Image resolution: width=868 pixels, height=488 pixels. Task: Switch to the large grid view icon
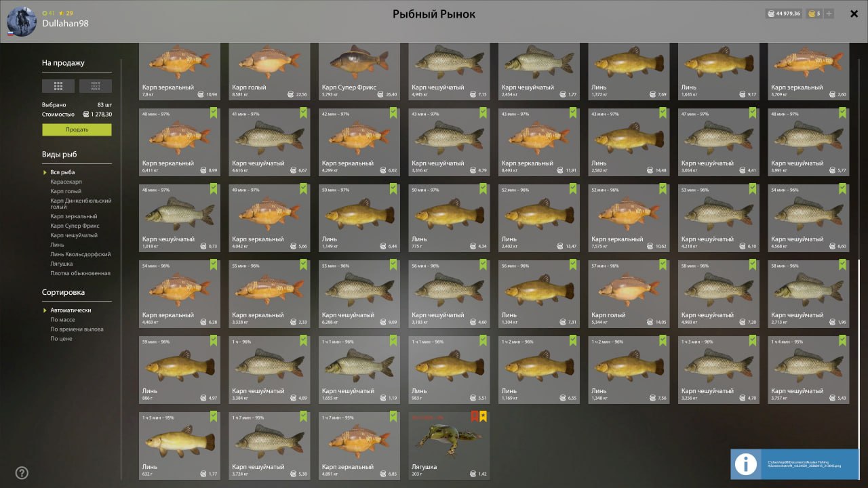(x=58, y=86)
